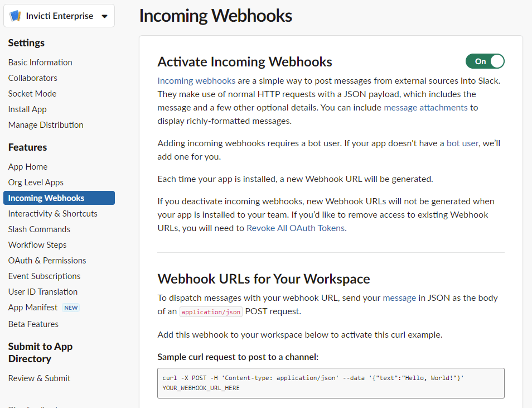Open the Install App page
The image size is (532, 408).
point(27,109)
